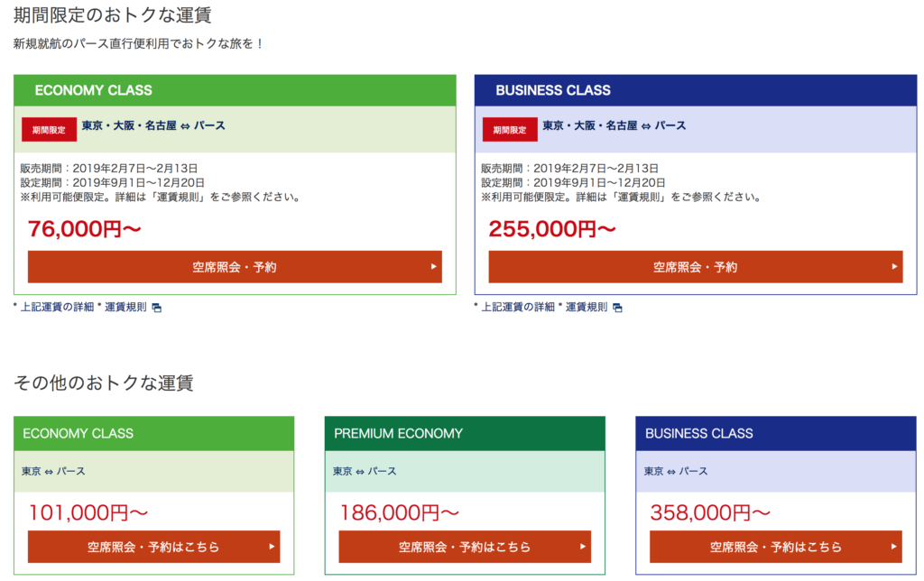The height and width of the screenshot is (581, 924).
Task: Click red 期間限定 badge in business card
Action: coord(510,130)
